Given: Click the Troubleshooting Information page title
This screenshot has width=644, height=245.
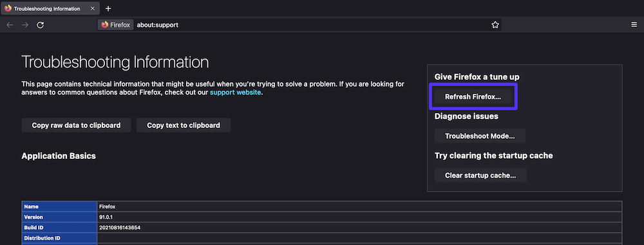Looking at the screenshot, I should [115, 62].
